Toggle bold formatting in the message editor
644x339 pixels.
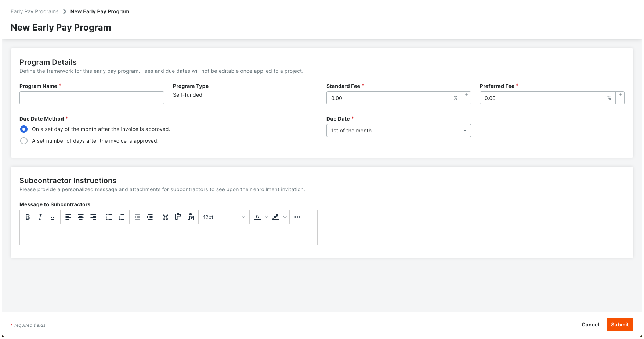[x=28, y=217]
